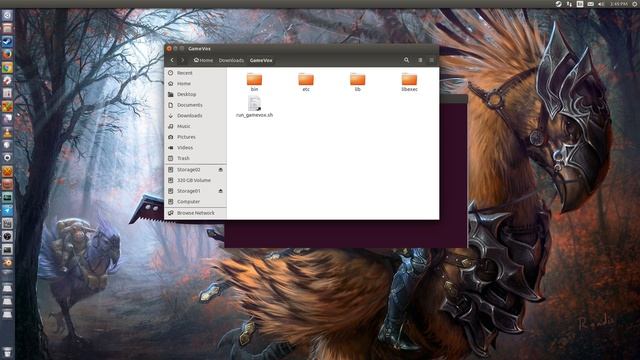Screen dimensions: 640x360
Task: Launch VLC from the launcher
Action: [7, 133]
